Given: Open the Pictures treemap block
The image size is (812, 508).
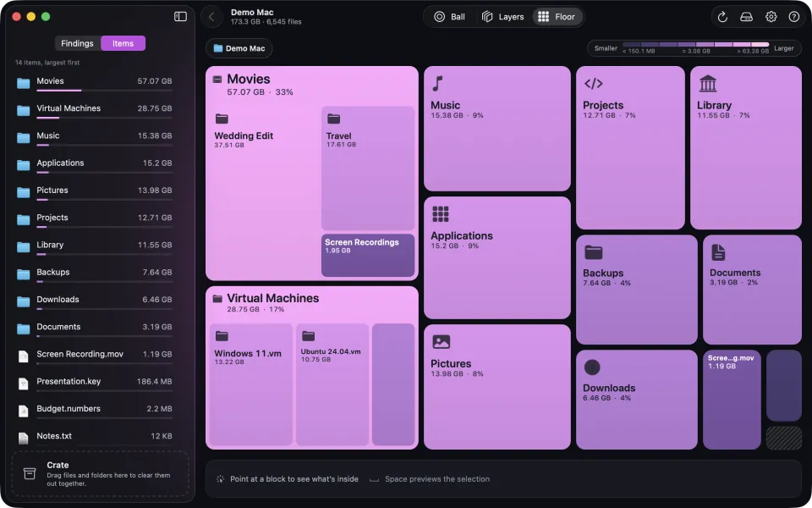Looking at the screenshot, I should tap(497, 387).
